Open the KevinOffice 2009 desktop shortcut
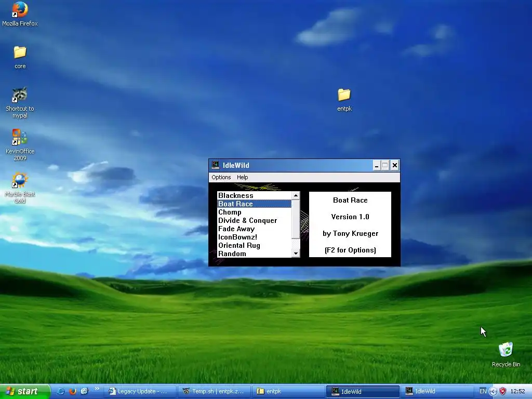The image size is (532, 399). coord(20,145)
